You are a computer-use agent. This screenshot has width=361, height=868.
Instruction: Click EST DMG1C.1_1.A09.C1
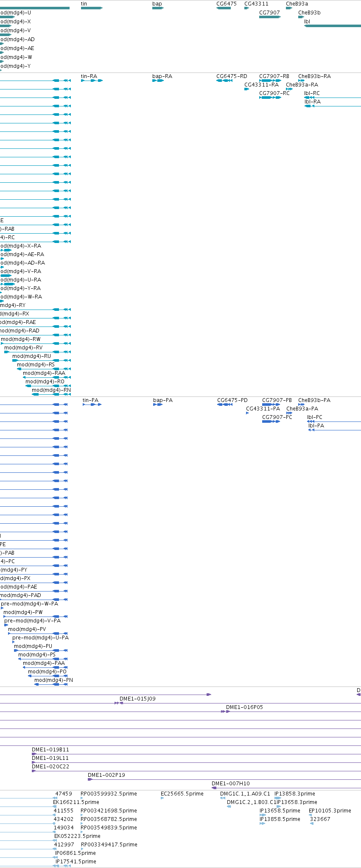pyautogui.click(x=223, y=798)
